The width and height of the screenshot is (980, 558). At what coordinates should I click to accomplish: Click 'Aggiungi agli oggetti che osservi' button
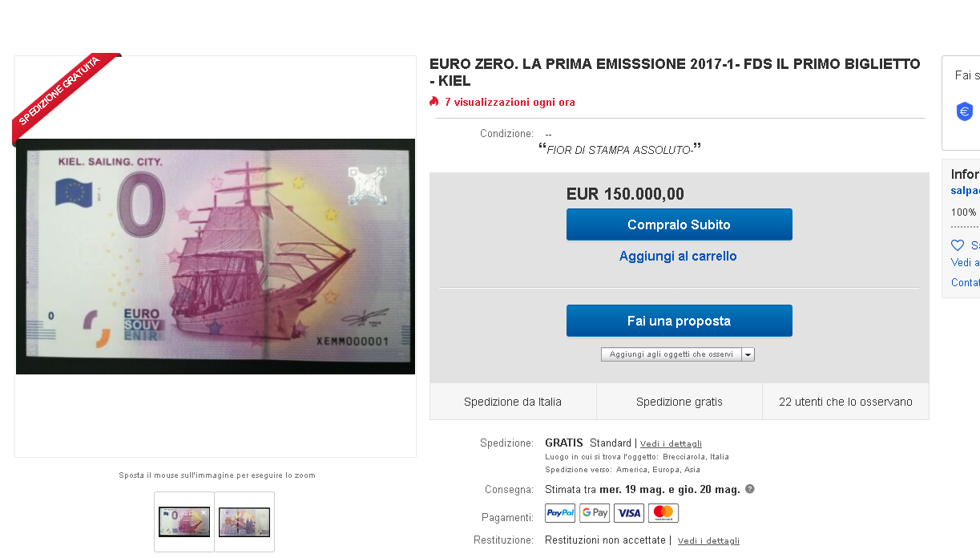click(671, 354)
